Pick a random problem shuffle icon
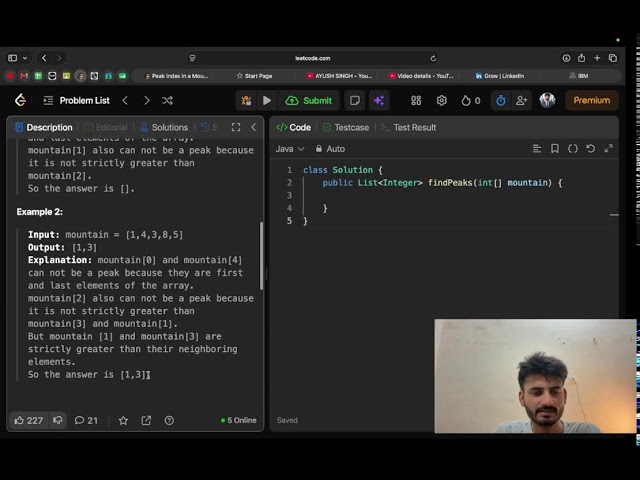This screenshot has height=480, width=640. click(x=167, y=100)
